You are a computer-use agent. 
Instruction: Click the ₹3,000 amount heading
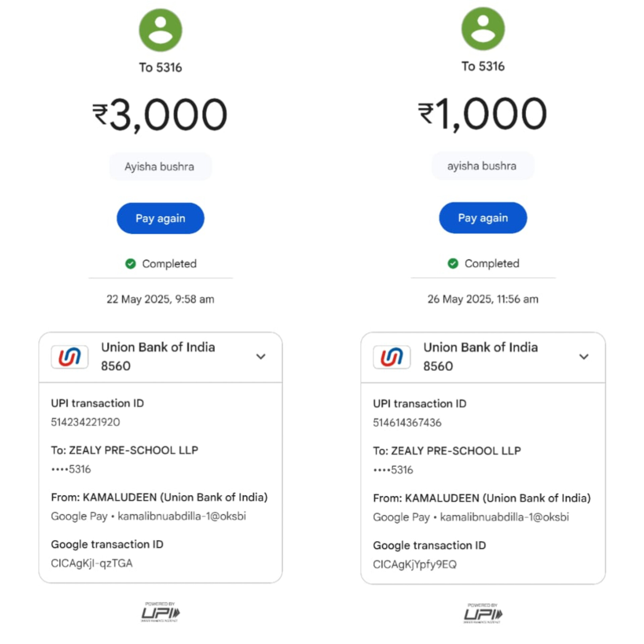[x=160, y=115]
